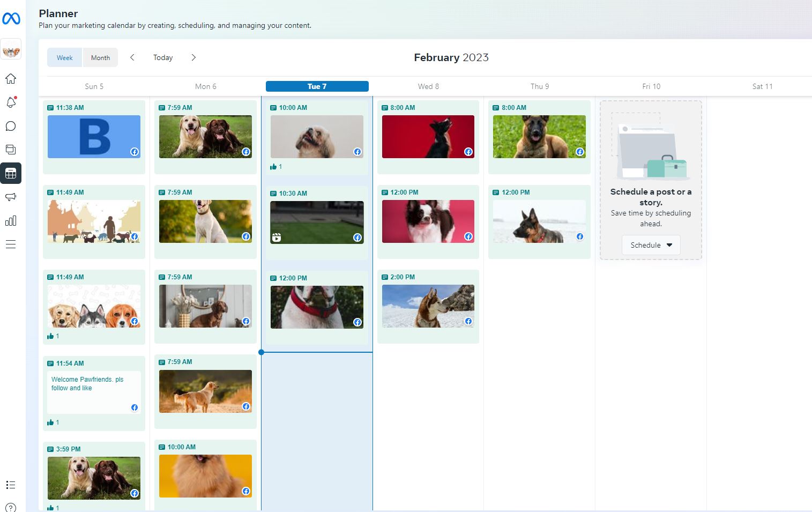Open the Sunday 3:59 PM two labradors post
Image resolution: width=812 pixels, height=512 pixels.
(94, 478)
